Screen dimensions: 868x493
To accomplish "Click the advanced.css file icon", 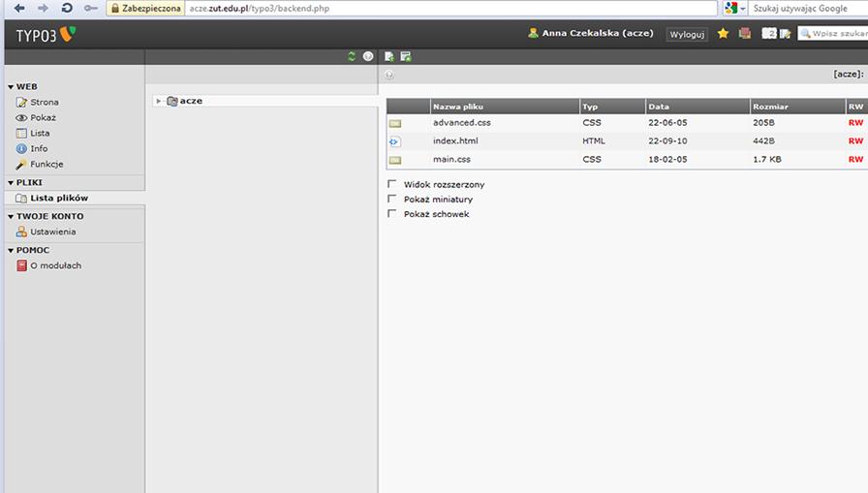I will coord(394,123).
